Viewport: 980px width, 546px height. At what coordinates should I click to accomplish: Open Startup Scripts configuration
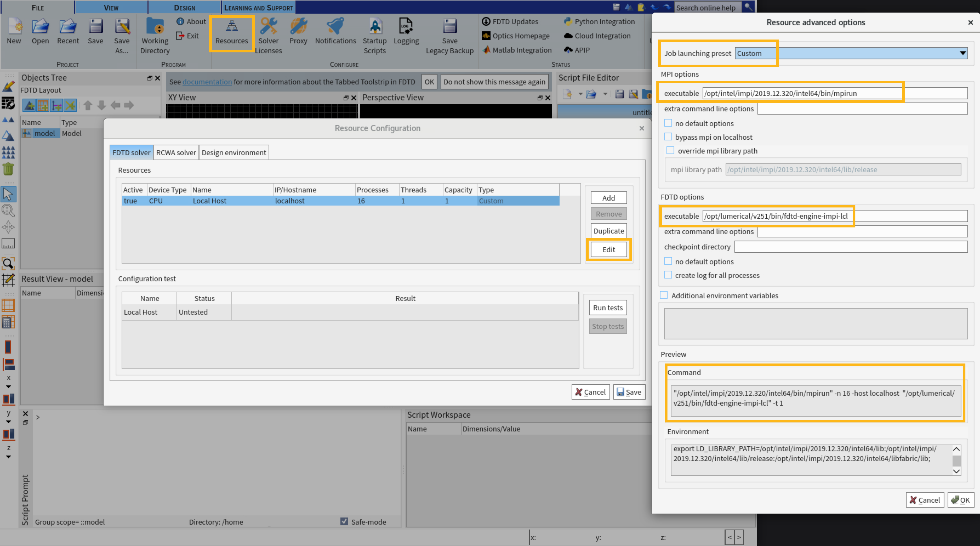(x=375, y=36)
